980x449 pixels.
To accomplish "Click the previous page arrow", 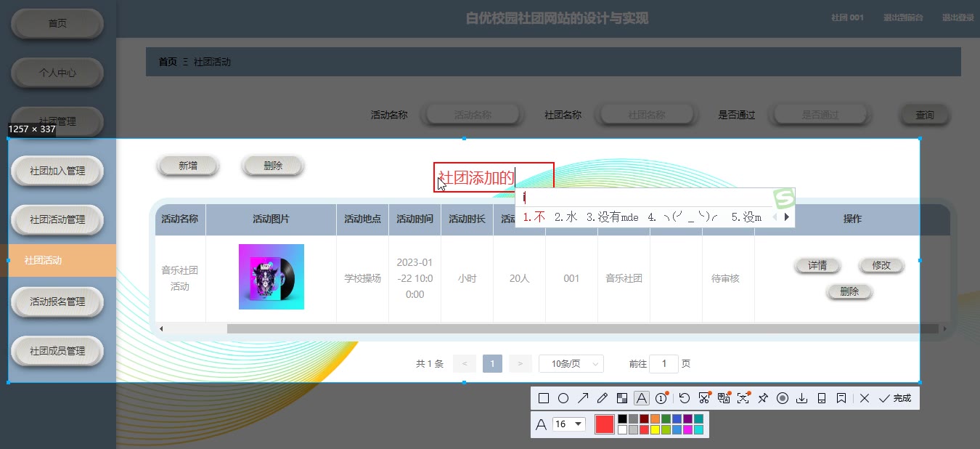I will click(x=465, y=363).
